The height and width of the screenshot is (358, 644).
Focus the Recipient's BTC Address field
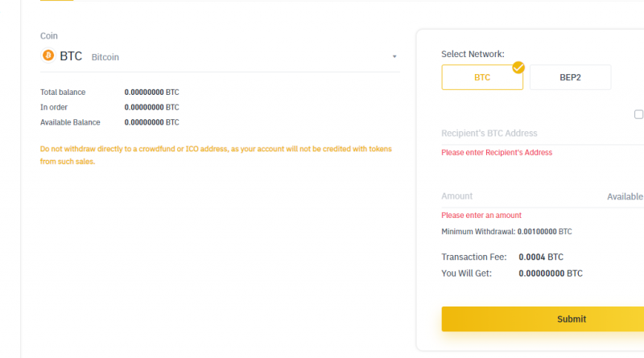543,134
